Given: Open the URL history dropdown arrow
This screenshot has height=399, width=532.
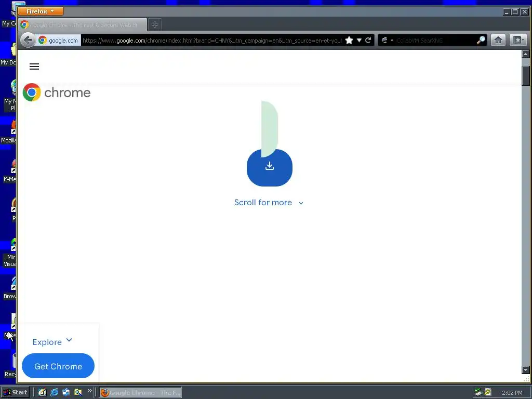Looking at the screenshot, I should coord(359,41).
